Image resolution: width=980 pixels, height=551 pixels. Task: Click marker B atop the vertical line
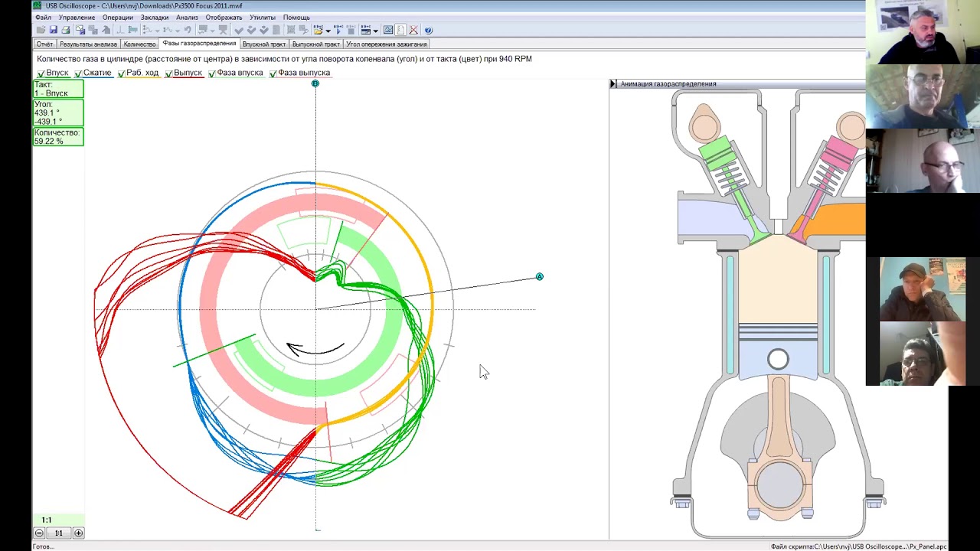click(315, 83)
